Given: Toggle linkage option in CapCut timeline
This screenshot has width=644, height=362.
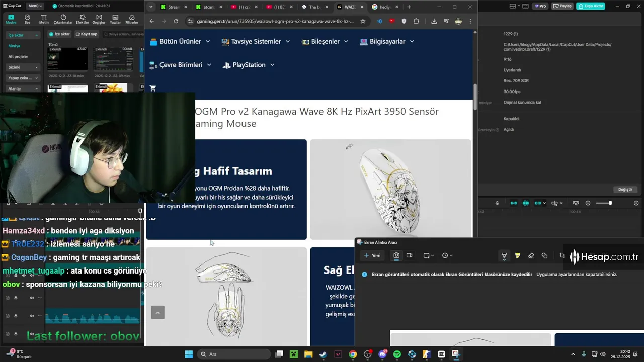Looking at the screenshot, I should [538, 203].
